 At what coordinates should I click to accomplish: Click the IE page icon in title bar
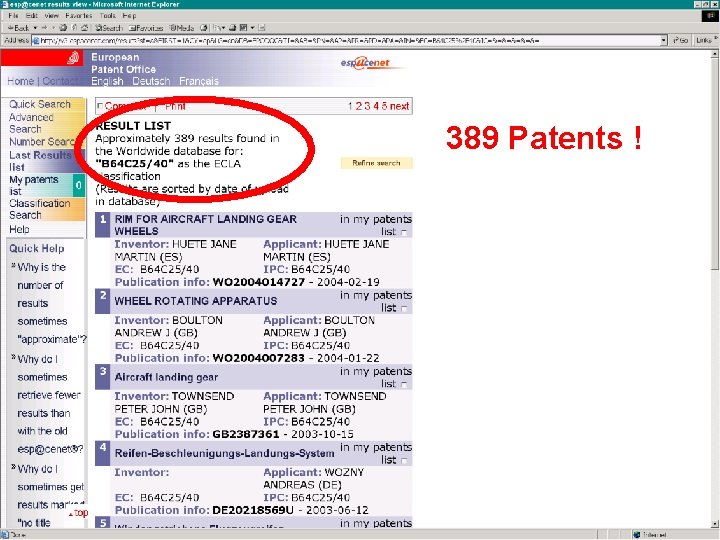pyautogui.click(x=5, y=4)
